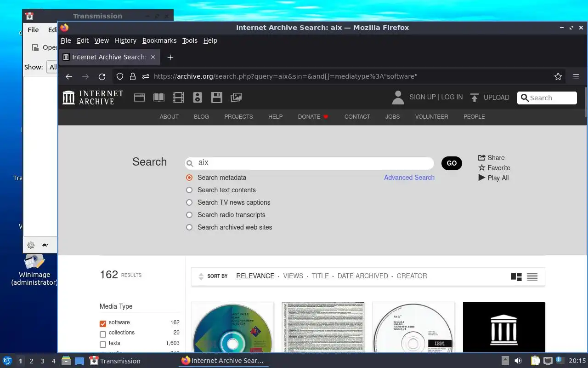Bookmark this page with the star icon
The height and width of the screenshot is (368, 588).
558,76
